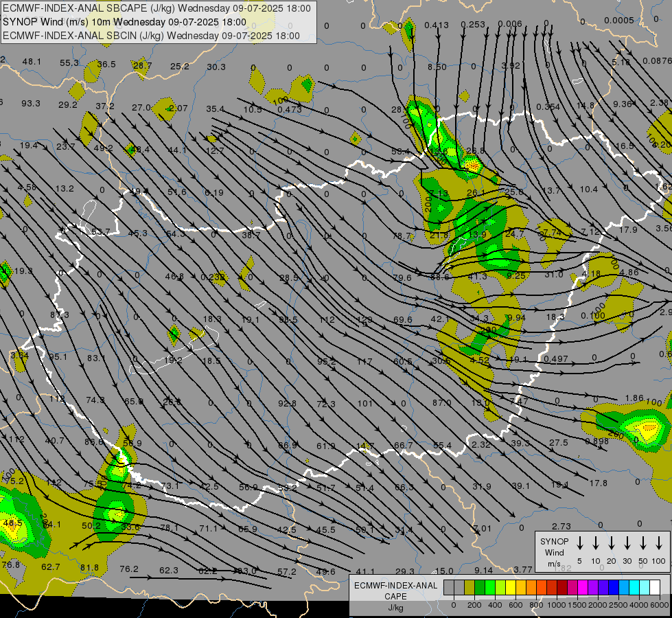Click the map value 9.36
This screenshot has width=672, height=618.
(623, 104)
